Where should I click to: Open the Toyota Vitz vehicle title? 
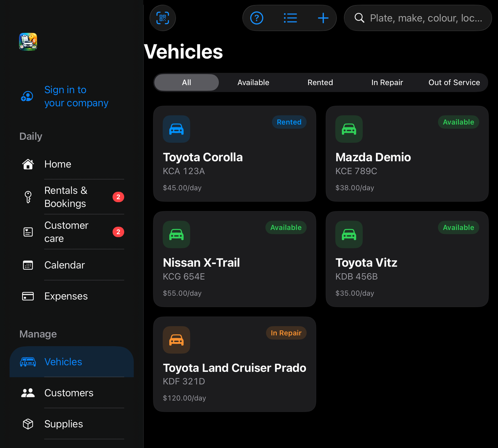[366, 263]
